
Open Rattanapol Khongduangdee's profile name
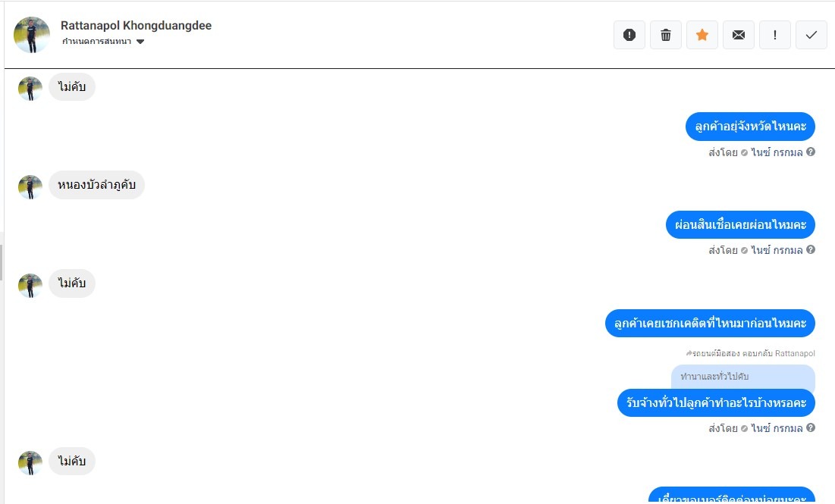tap(136, 26)
